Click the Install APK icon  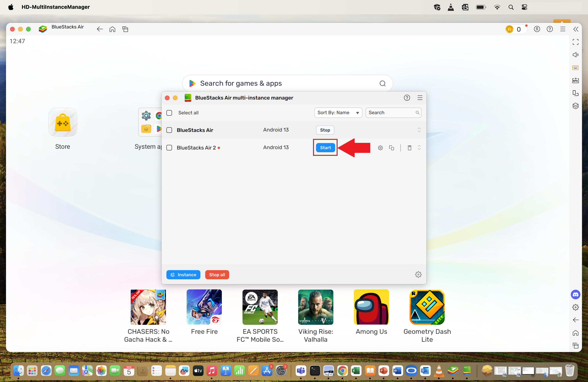[x=575, y=80]
